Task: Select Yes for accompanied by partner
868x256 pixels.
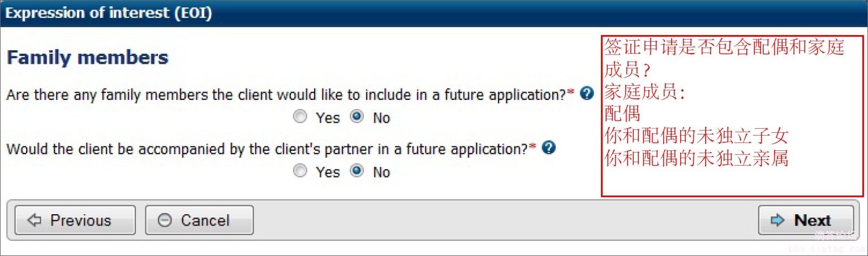Action: pos(300,171)
